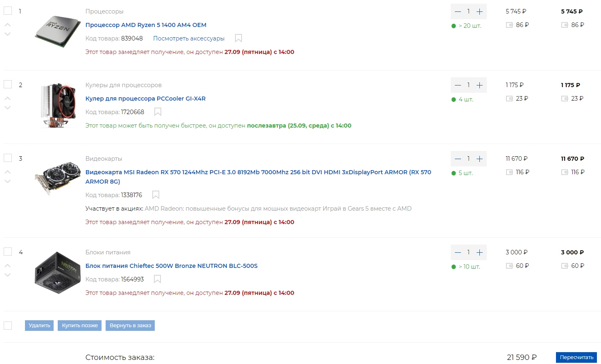Click the Купить позже button

point(80,326)
